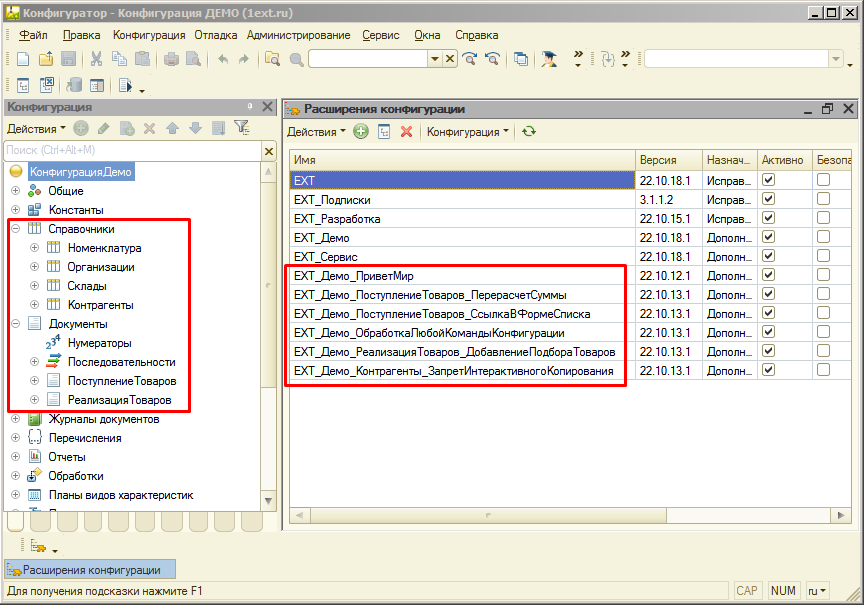Image resolution: width=864 pixels, height=605 pixels.
Task: Click the Save (diskette) toolbar icon
Action: tap(66, 59)
